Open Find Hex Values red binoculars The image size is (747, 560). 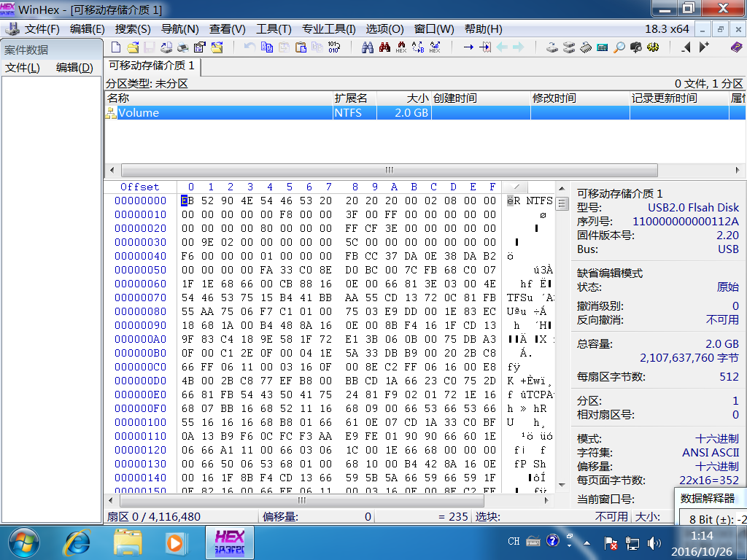384,47
